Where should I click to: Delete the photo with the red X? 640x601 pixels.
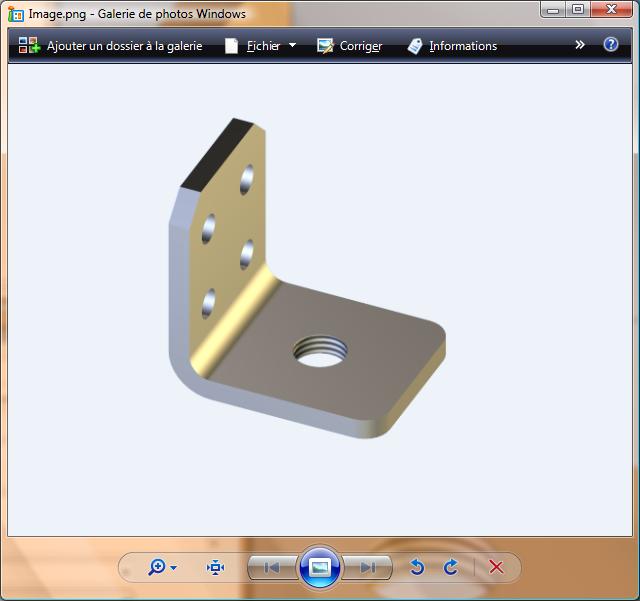[496, 567]
